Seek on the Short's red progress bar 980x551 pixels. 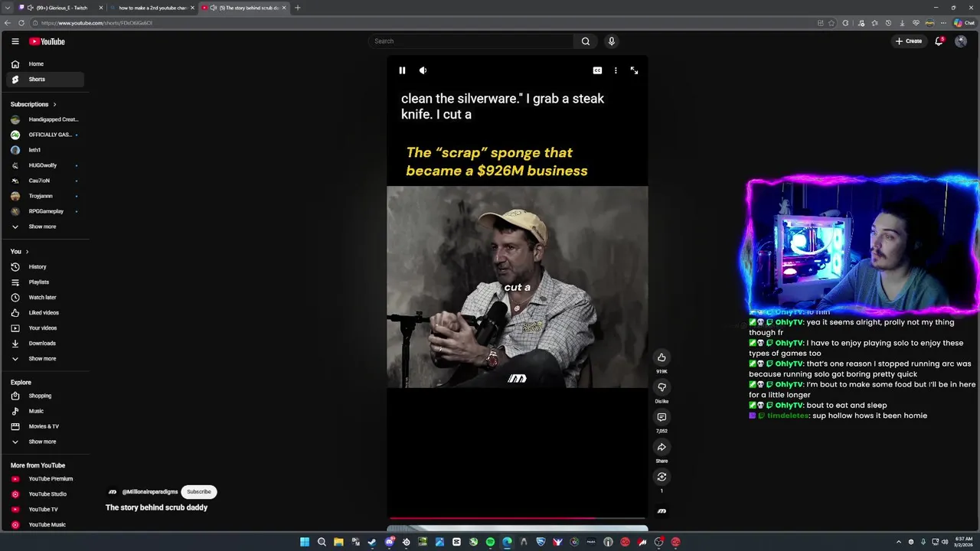coord(518,518)
